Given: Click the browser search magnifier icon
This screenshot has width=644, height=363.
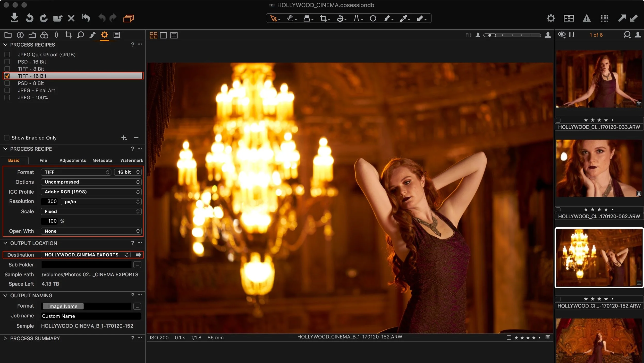Looking at the screenshot, I should pyautogui.click(x=627, y=35).
